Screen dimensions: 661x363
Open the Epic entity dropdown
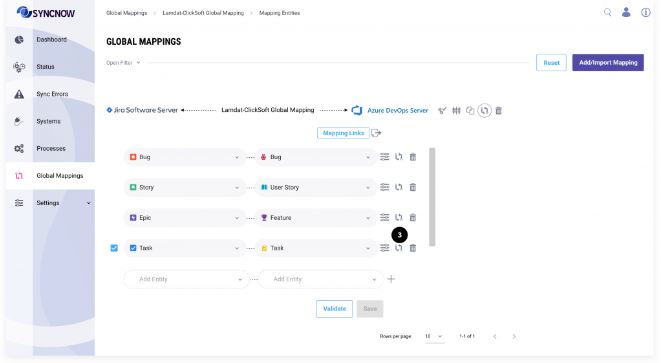(184, 218)
